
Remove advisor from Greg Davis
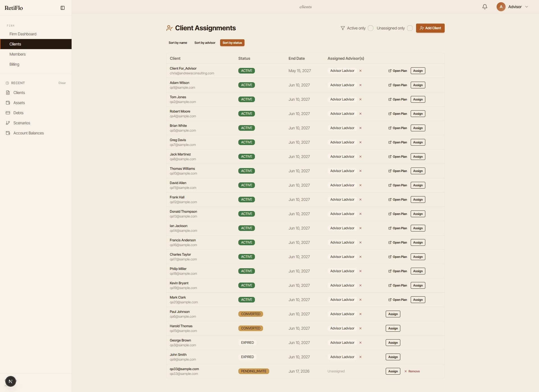tap(360, 142)
